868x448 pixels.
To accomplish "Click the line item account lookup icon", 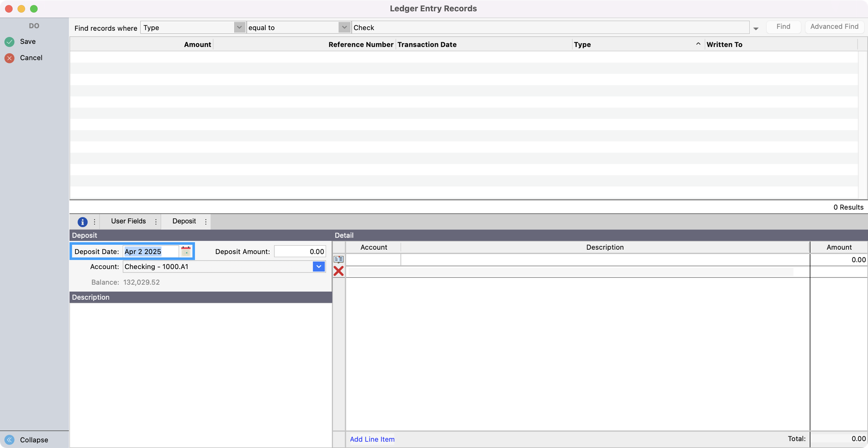I will (339, 260).
